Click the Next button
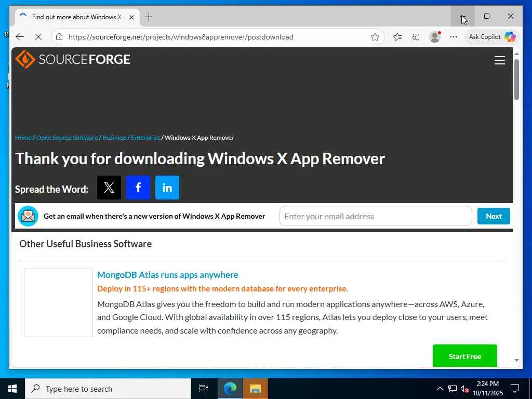532x399 pixels. click(494, 216)
